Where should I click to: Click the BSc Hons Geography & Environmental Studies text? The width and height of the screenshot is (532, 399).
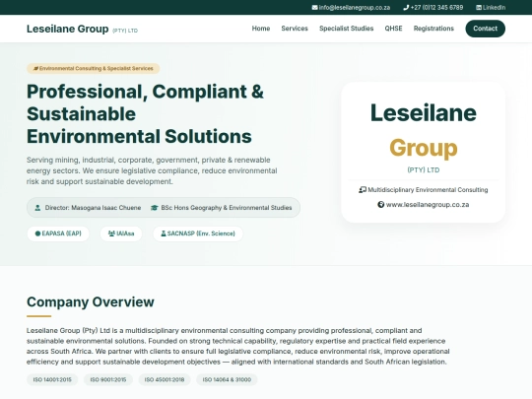pos(227,208)
